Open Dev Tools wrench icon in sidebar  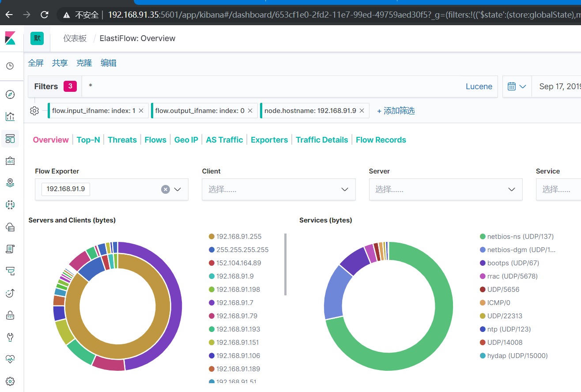(10, 337)
